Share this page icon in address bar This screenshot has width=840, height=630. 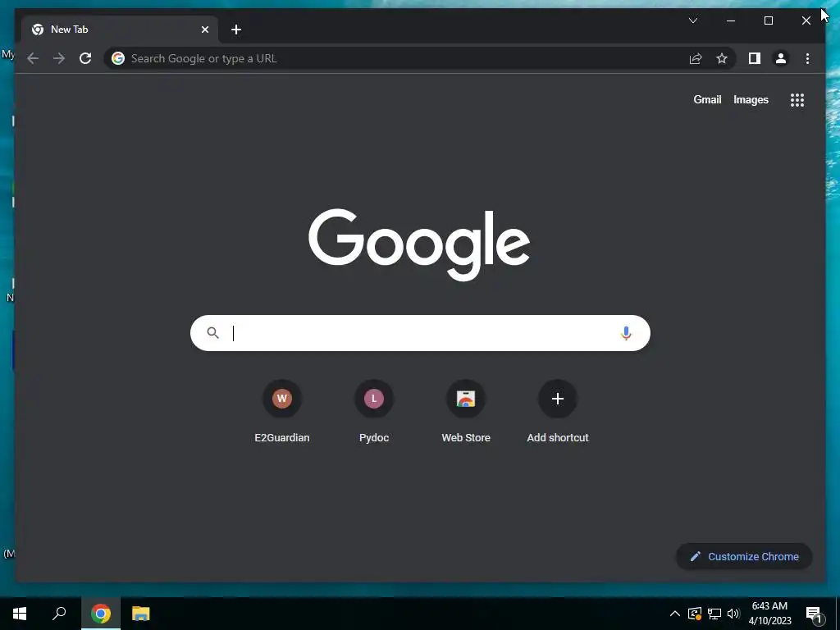tap(696, 58)
